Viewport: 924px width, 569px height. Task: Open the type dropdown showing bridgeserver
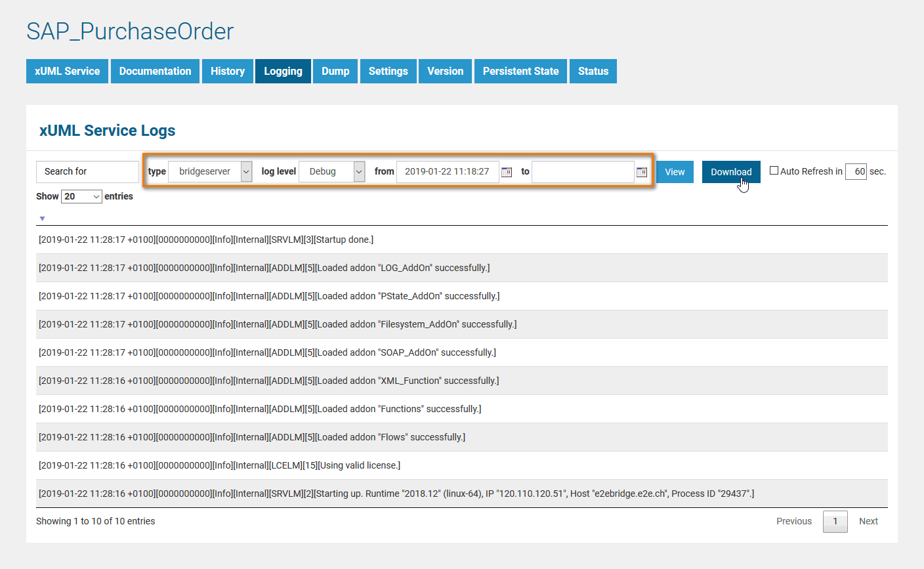tap(209, 171)
